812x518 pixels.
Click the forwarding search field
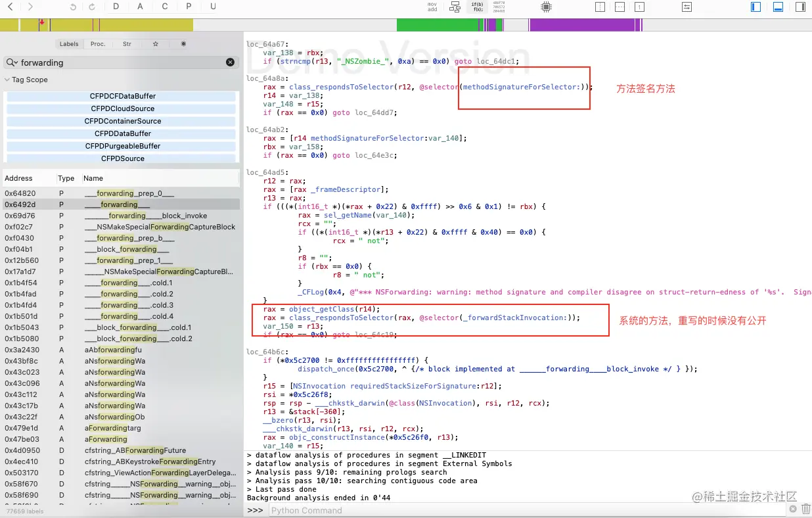click(x=122, y=62)
